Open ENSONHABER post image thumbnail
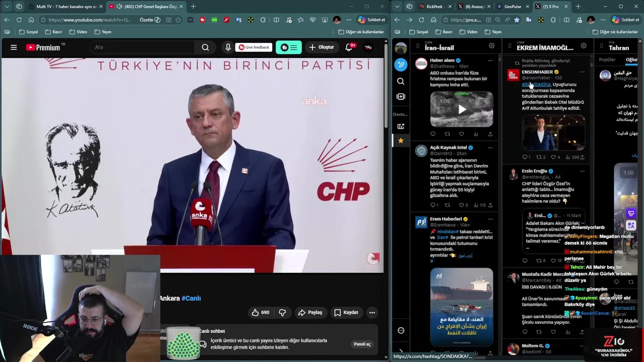 553,133
